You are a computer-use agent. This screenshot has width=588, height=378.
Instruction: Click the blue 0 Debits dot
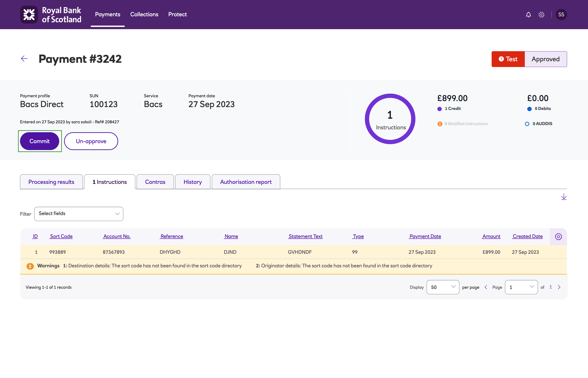[x=529, y=109]
